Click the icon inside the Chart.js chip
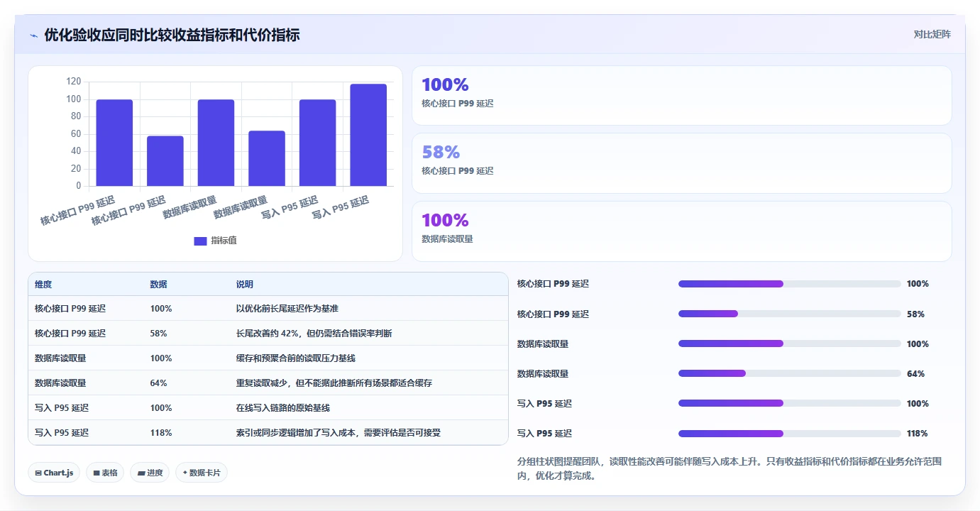 [x=38, y=473]
